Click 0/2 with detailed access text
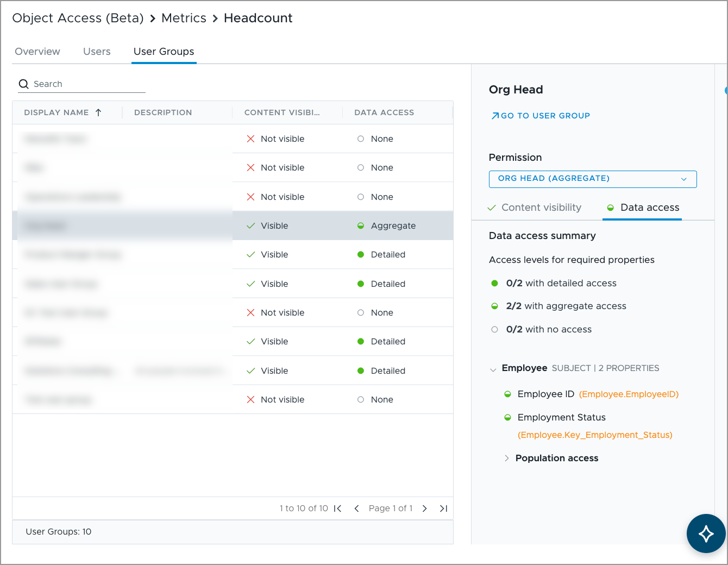The image size is (728, 565). [561, 283]
